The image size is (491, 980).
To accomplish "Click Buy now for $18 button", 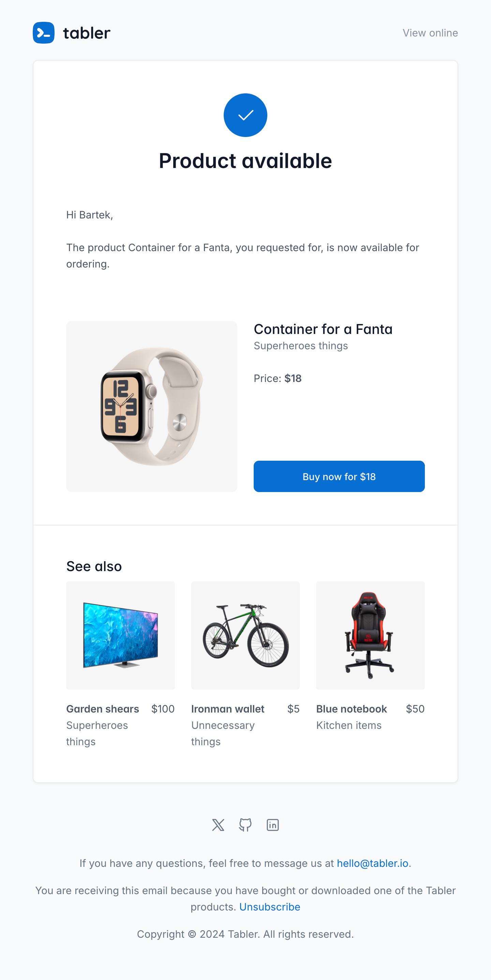I will click(x=339, y=476).
